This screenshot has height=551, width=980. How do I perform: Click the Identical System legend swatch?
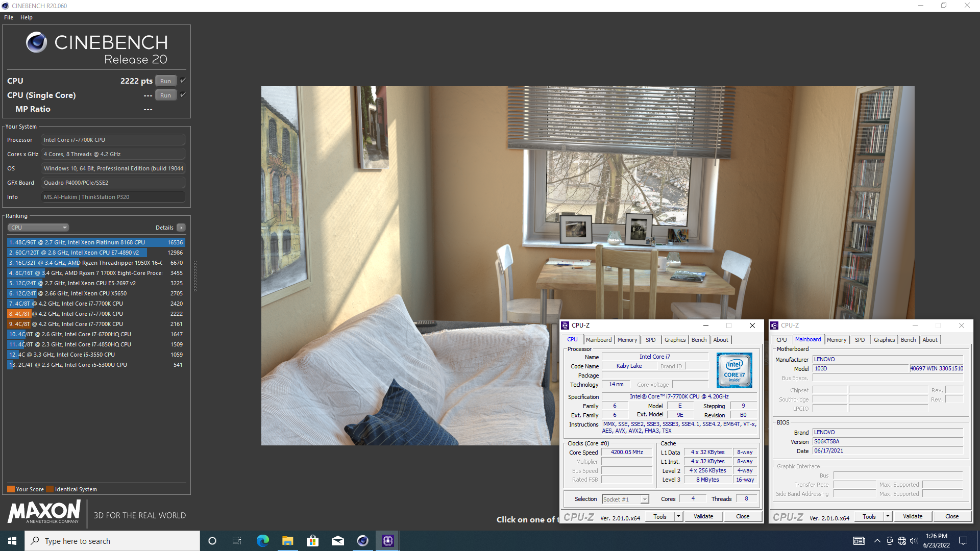pyautogui.click(x=50, y=489)
